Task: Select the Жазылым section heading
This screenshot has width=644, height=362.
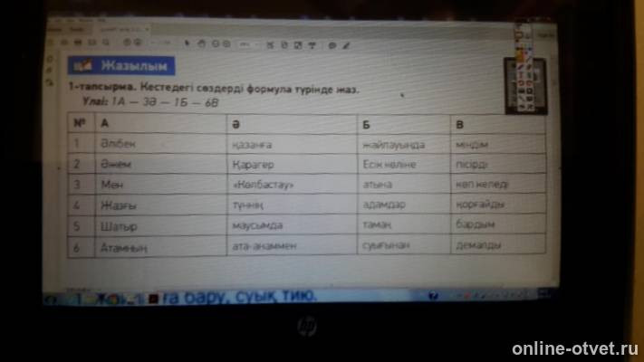Action: 136,66
